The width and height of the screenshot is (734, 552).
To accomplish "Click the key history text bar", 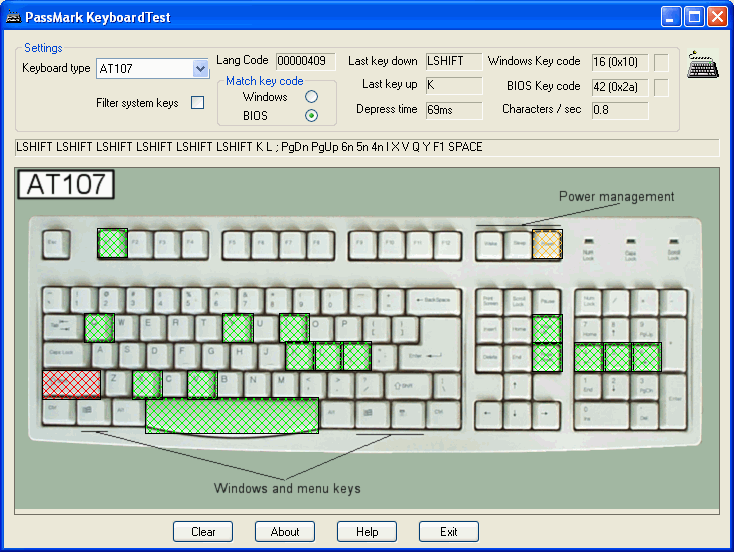I will (x=367, y=147).
